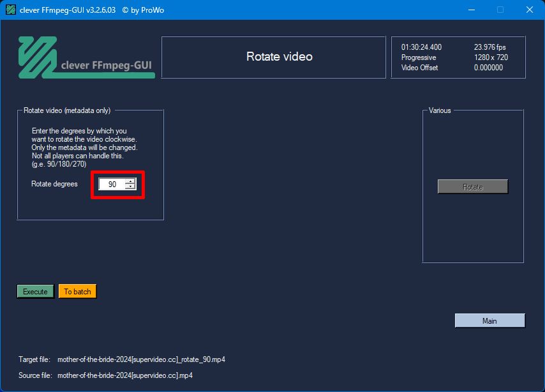Screen dimensions: 545x392
Task: Focus the Rotate degrees input field
Action: [112, 184]
